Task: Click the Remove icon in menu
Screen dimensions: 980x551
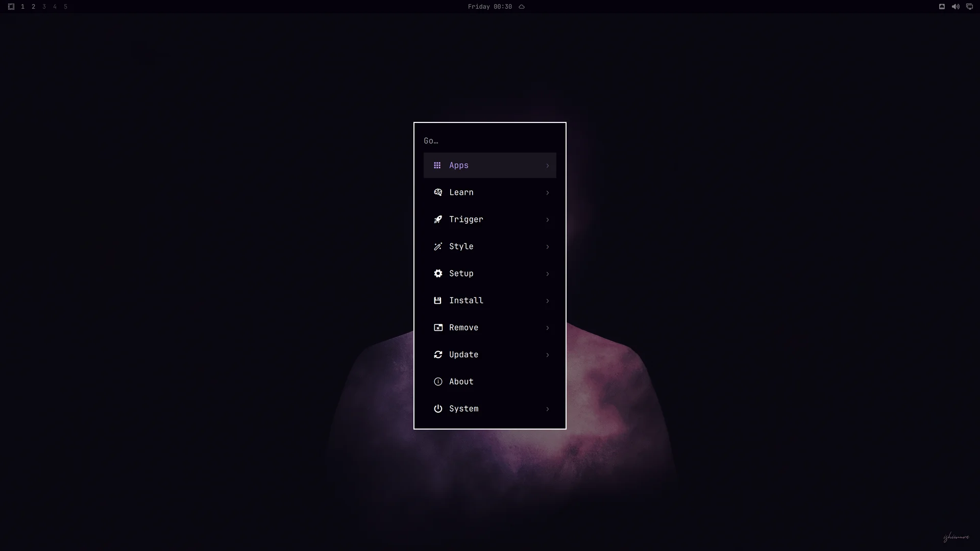Action: pyautogui.click(x=438, y=328)
